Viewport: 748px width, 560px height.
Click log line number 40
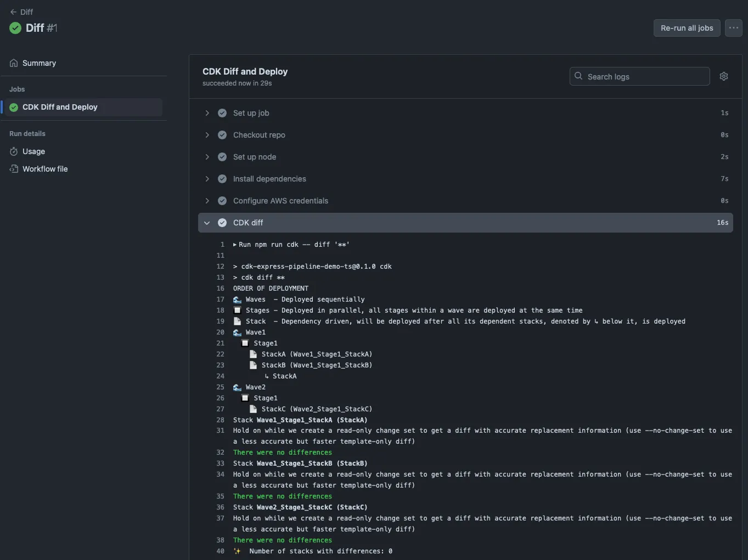click(x=220, y=551)
